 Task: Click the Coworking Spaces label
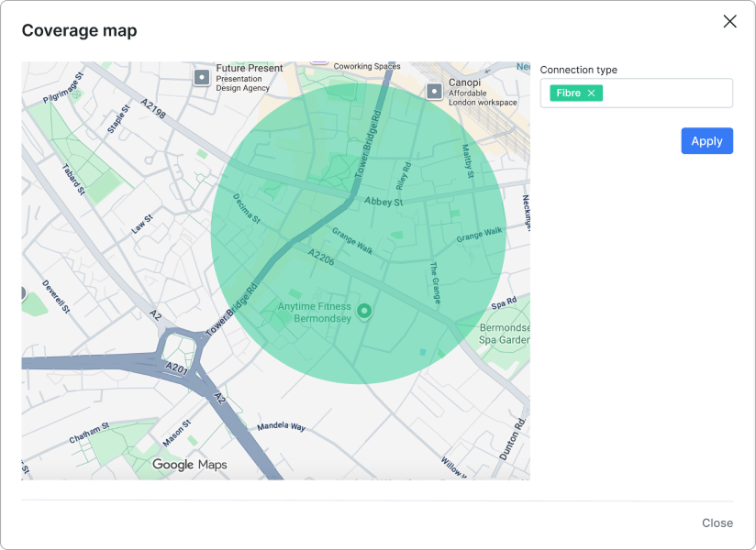coord(367,67)
